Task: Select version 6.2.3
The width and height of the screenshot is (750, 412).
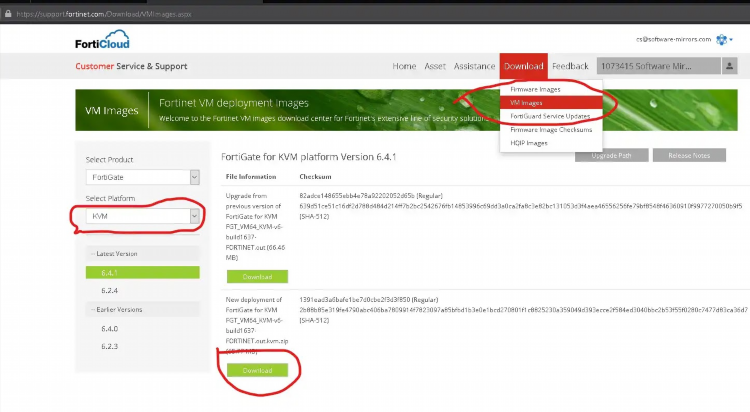Action: (x=110, y=346)
